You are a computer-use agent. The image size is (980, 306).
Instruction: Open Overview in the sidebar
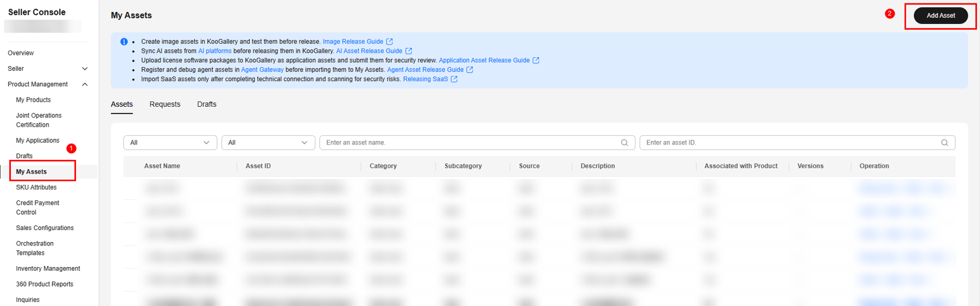(21, 53)
